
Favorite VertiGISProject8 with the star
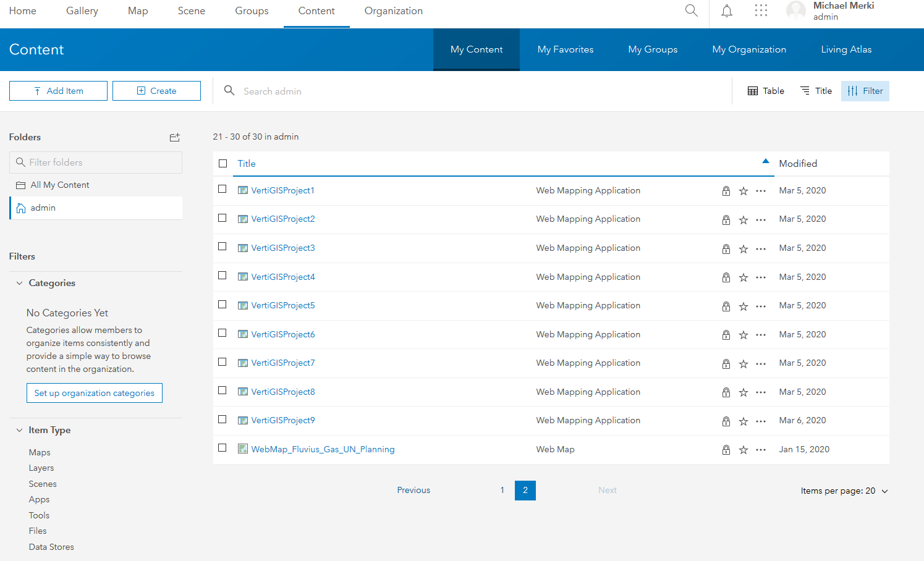point(744,392)
